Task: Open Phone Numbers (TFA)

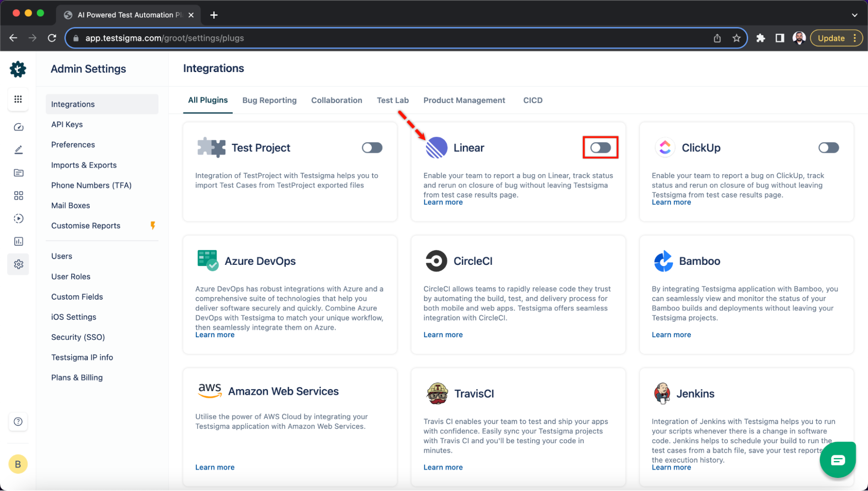Action: pos(91,185)
